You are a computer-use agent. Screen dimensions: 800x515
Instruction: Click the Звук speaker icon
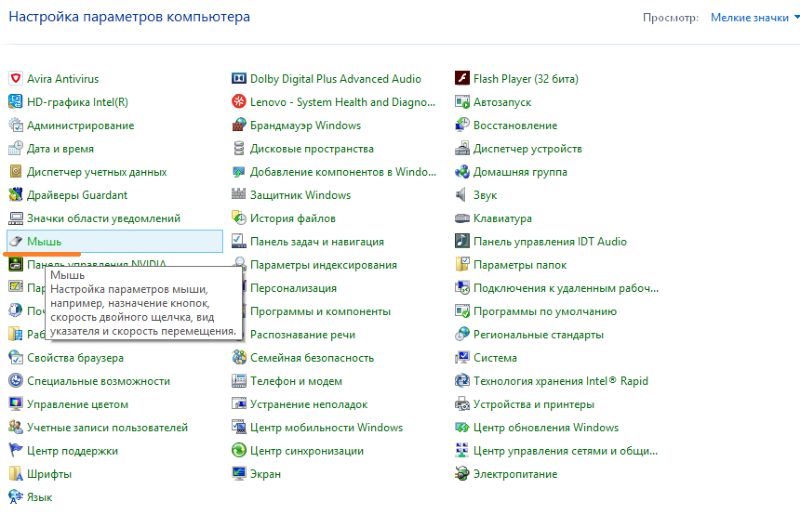[463, 196]
